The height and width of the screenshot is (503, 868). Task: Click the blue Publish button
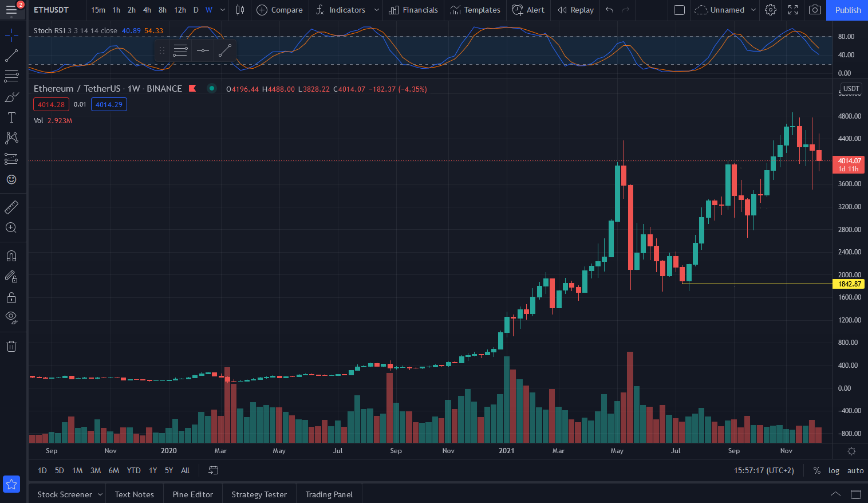click(847, 10)
